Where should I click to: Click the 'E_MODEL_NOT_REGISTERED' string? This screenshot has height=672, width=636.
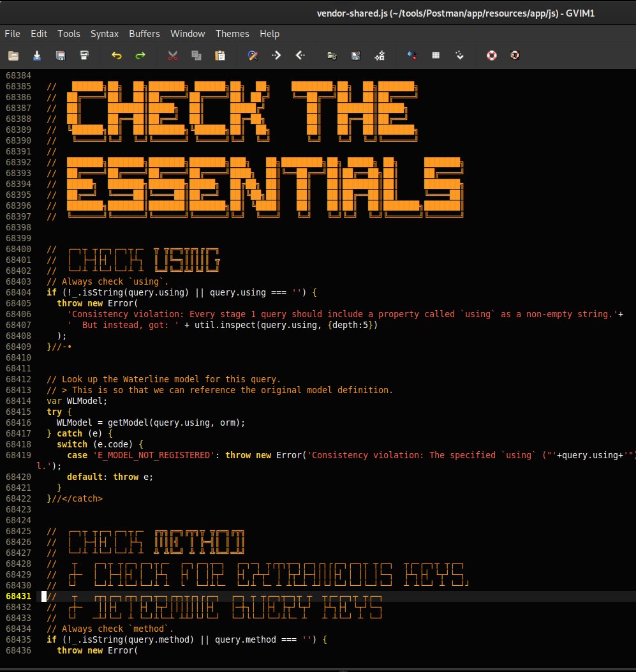tap(153, 455)
